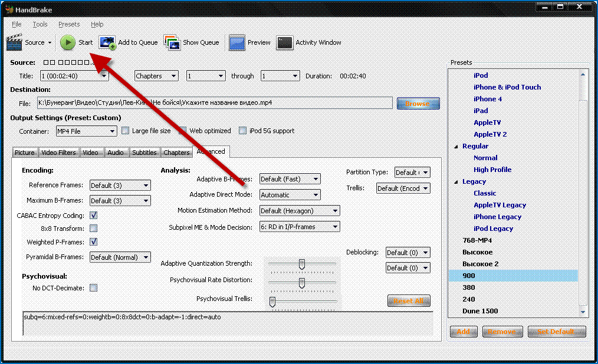Collapse the Regular presets group
598x364 pixels.
(456, 147)
